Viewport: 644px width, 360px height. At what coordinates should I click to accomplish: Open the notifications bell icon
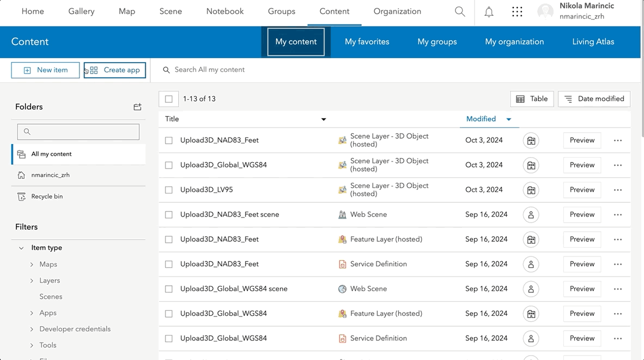(489, 12)
